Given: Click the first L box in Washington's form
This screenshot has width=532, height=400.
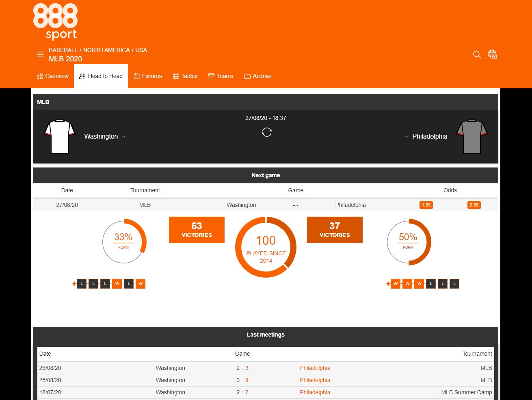Looking at the screenshot, I should tap(82, 284).
